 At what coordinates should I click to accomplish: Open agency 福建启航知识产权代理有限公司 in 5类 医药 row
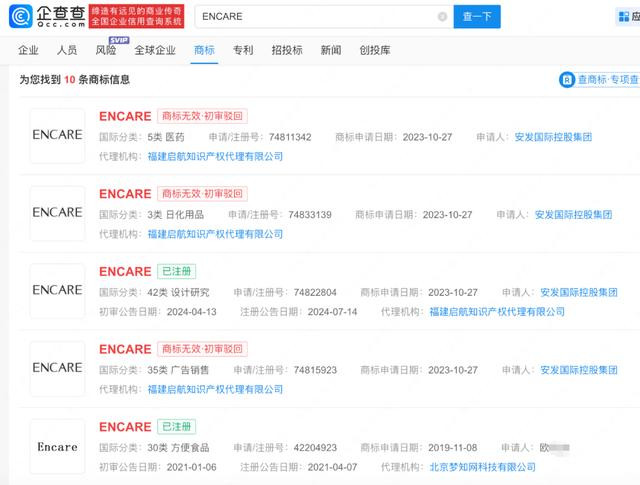[215, 156]
